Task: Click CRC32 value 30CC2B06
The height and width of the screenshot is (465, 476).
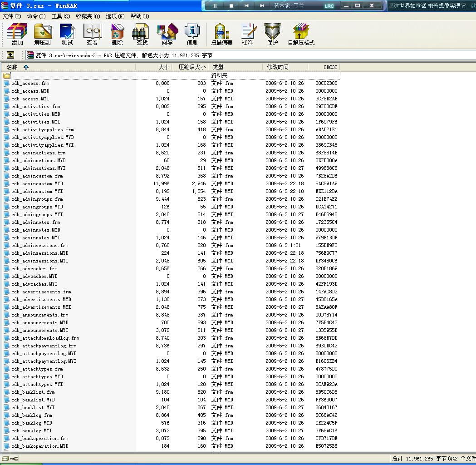Action: tap(326, 83)
